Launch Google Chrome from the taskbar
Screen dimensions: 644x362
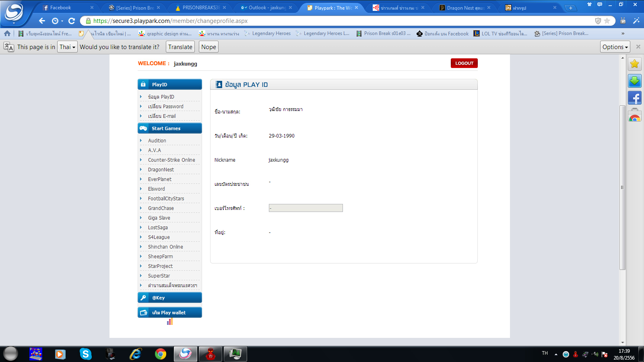pos(161,354)
